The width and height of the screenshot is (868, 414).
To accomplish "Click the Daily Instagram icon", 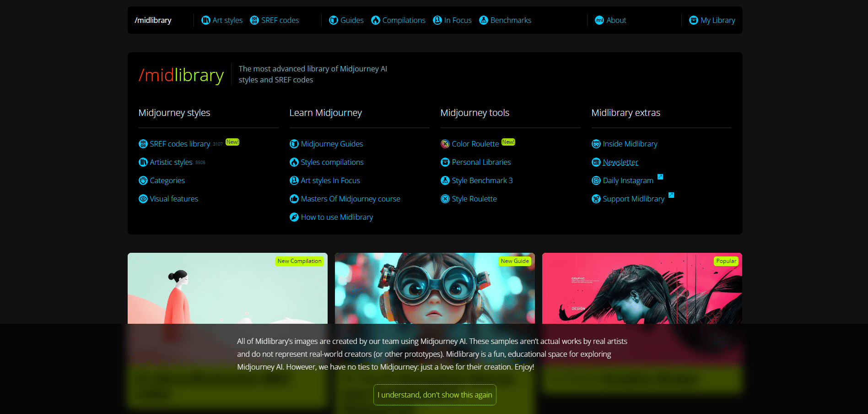I will 596,180.
